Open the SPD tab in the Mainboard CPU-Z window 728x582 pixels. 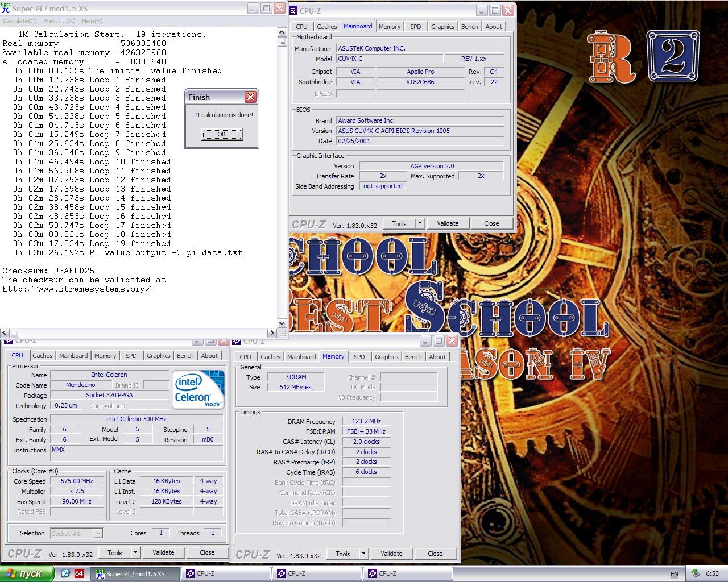(416, 27)
